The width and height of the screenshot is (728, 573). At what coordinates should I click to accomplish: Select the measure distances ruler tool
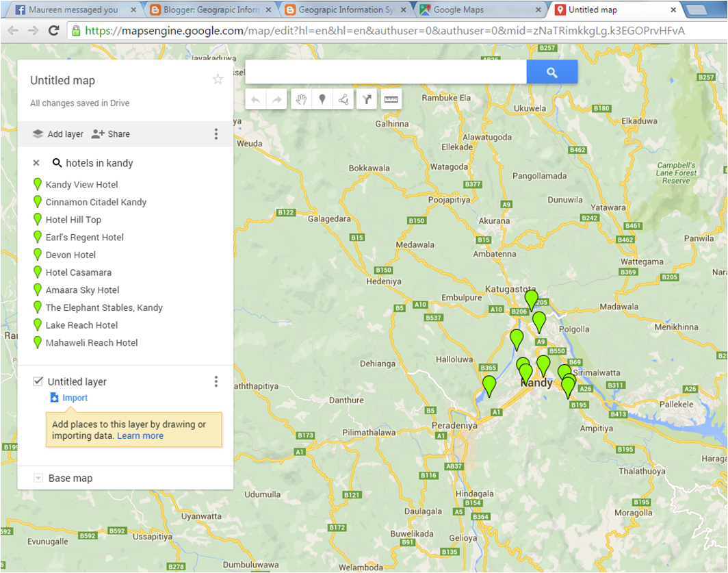[x=391, y=99]
